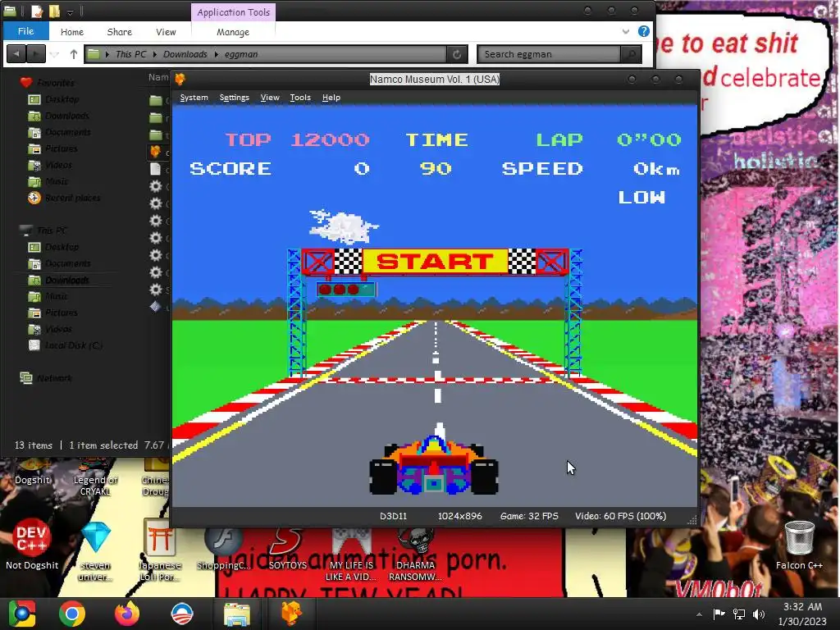The image size is (840, 630).
Task: Expand the Explorer ribbon chevron
Action: [x=626, y=32]
